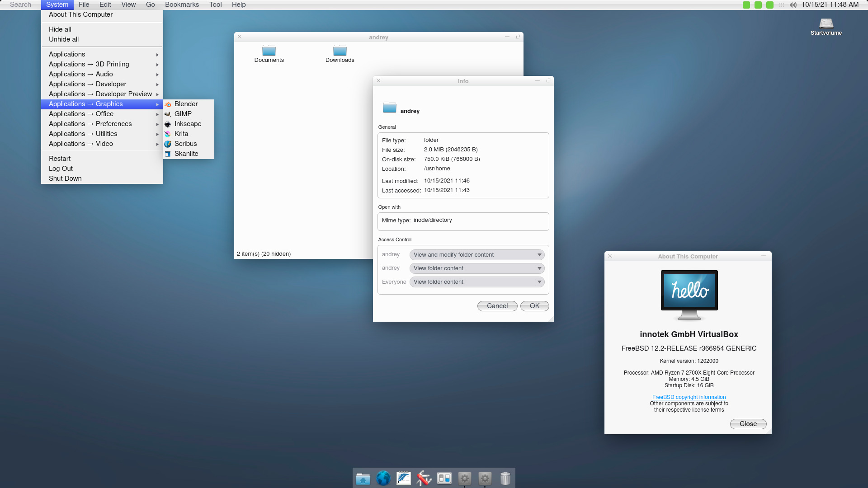This screenshot has width=868, height=488.
Task: Open the home folder dock icon
Action: coord(363,479)
